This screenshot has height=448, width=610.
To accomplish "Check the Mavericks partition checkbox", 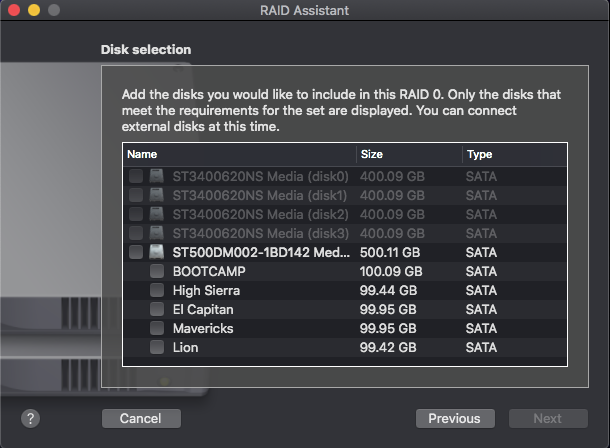I will pyautogui.click(x=157, y=328).
